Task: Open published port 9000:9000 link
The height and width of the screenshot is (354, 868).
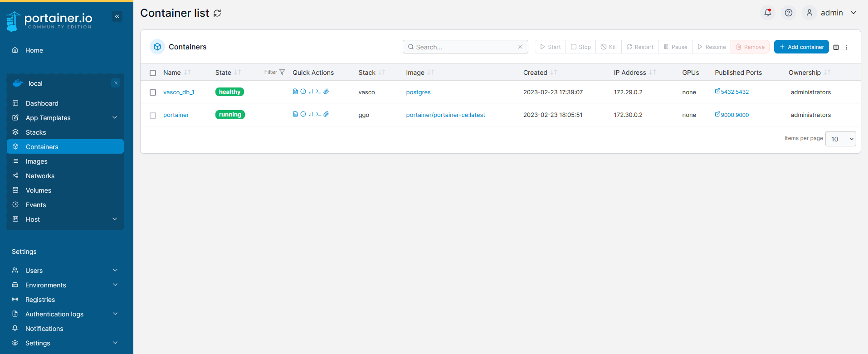Action: [x=734, y=115]
